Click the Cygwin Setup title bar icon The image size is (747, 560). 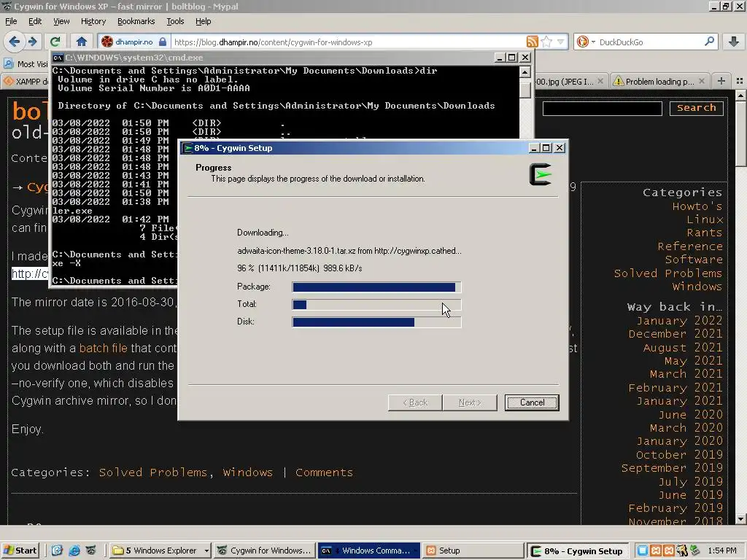click(187, 148)
